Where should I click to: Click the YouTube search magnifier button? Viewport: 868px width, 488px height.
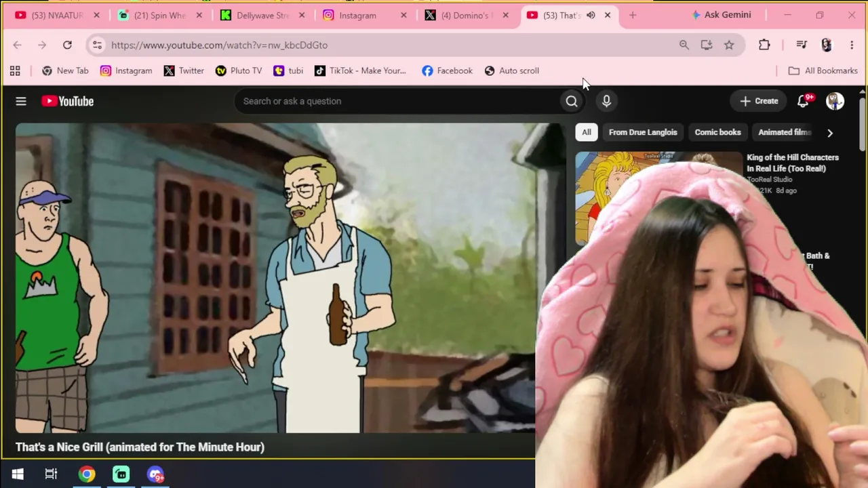572,101
